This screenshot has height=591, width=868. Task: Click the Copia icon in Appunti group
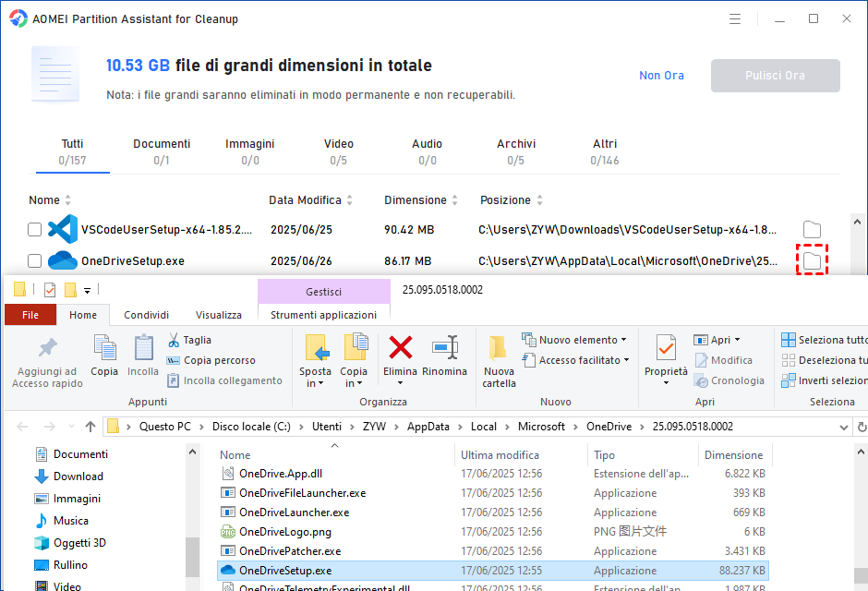pos(104,347)
